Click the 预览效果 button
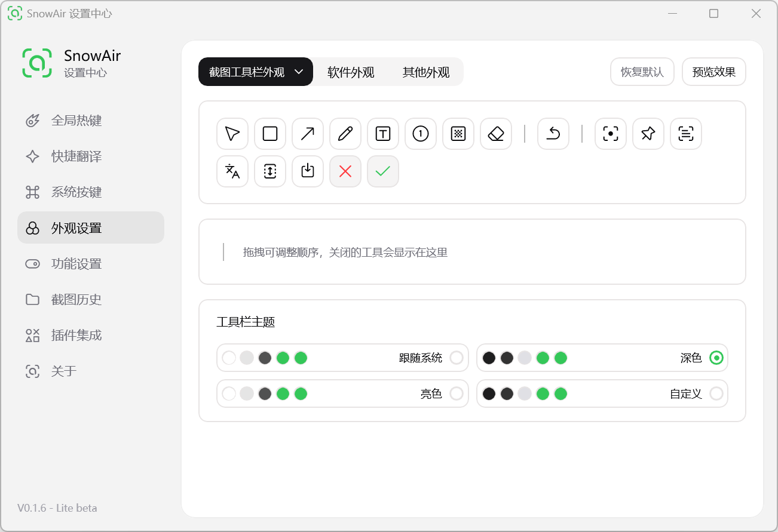This screenshot has height=532, width=778. tap(714, 72)
